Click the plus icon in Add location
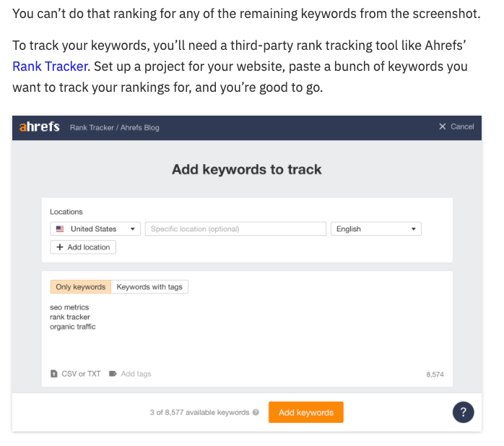504x446 pixels. click(x=60, y=247)
